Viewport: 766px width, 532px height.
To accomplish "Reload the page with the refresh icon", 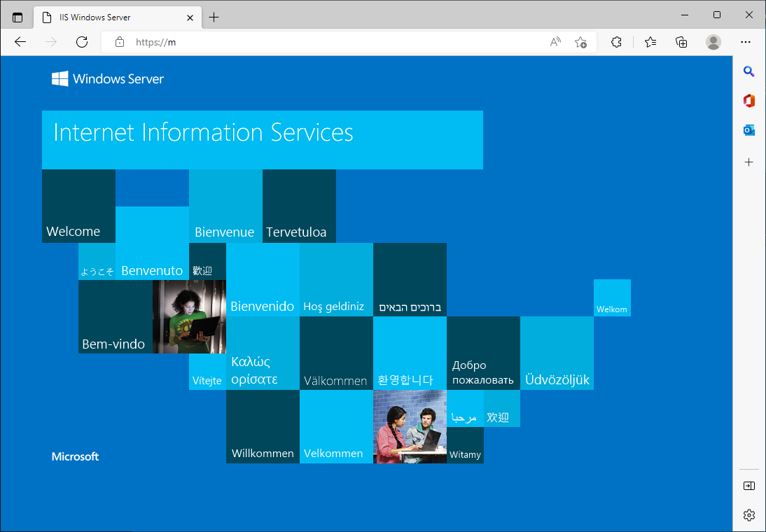I will point(82,42).
